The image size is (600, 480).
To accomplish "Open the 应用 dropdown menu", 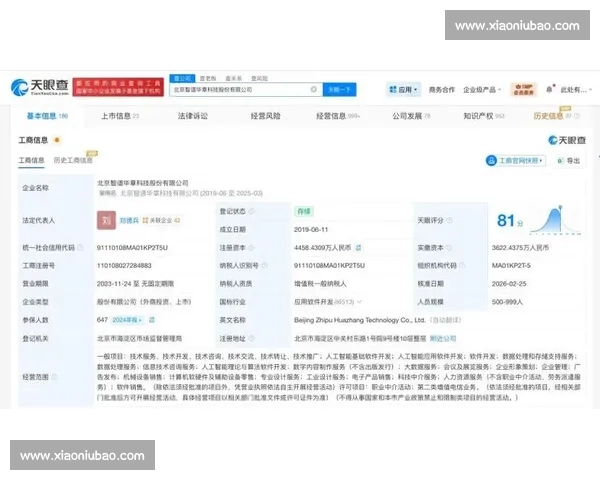I will tap(404, 89).
